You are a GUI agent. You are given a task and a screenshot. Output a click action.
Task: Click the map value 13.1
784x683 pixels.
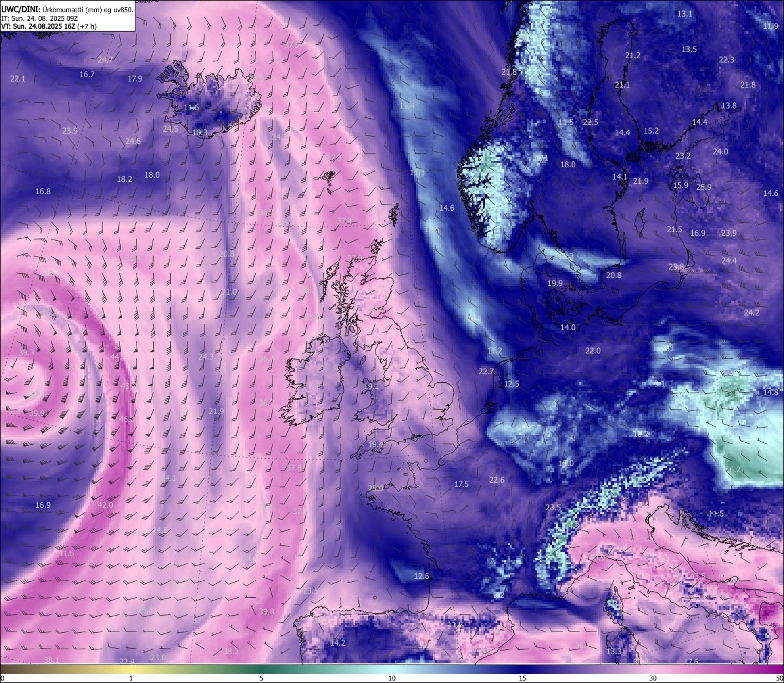tap(685, 13)
